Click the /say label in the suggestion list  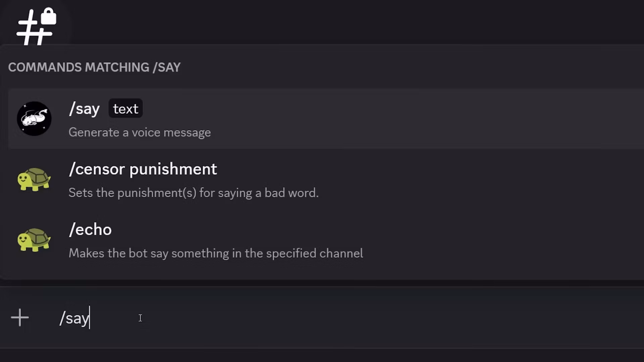[x=84, y=108]
